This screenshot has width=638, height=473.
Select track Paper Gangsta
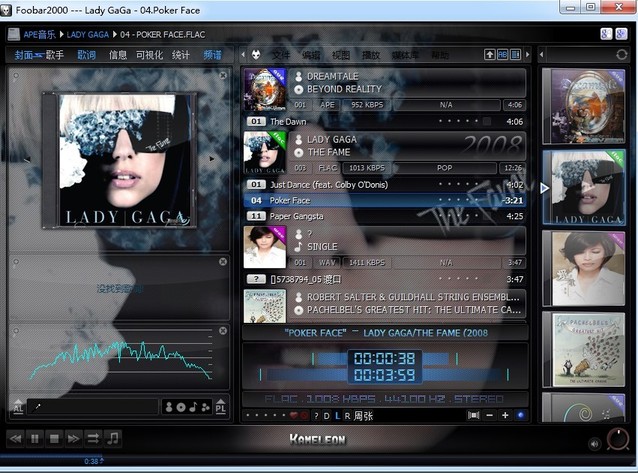385,216
